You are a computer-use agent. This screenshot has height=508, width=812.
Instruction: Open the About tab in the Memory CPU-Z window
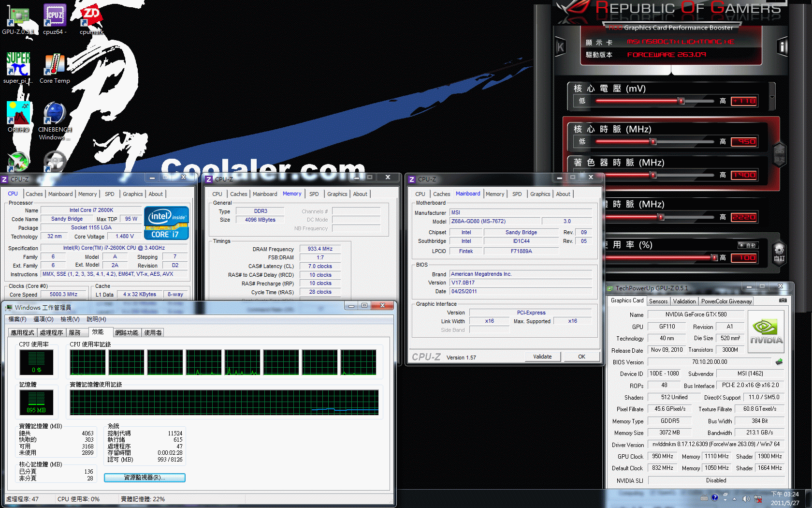[x=360, y=194]
